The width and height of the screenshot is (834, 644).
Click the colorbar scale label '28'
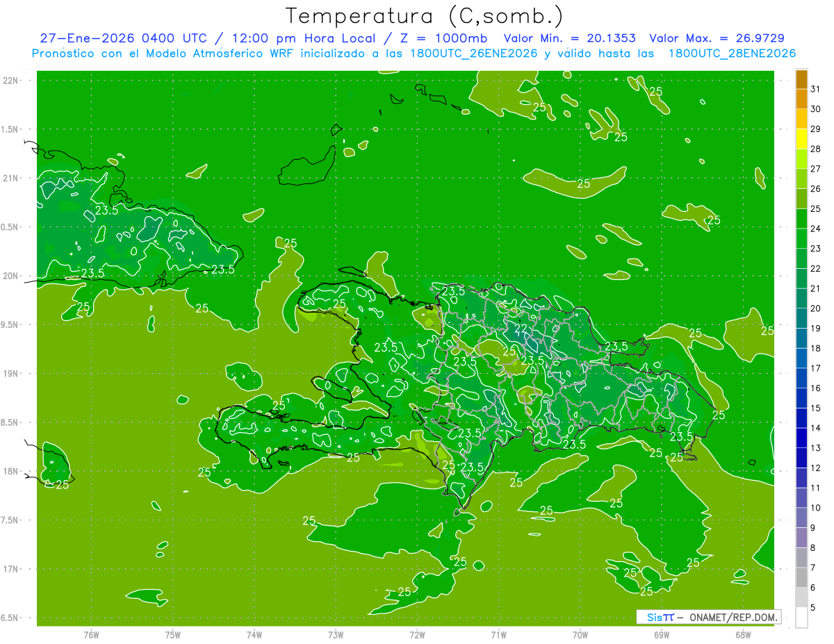(x=815, y=149)
